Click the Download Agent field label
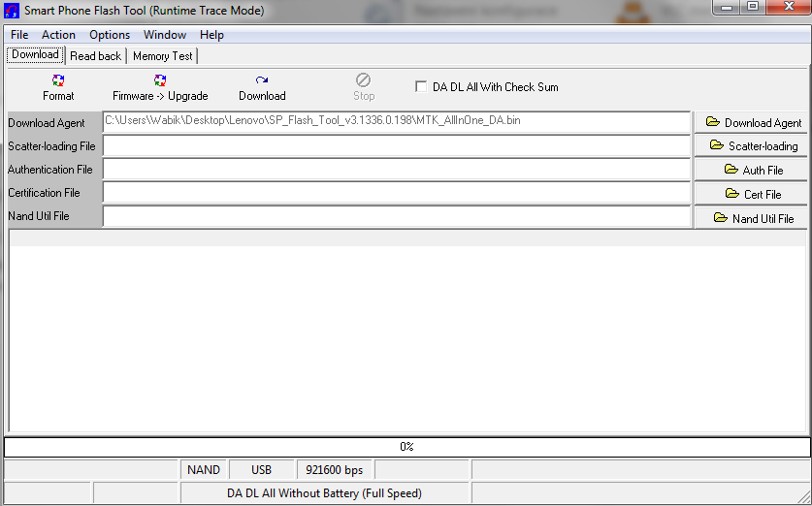This screenshot has height=506, width=812. point(47,123)
